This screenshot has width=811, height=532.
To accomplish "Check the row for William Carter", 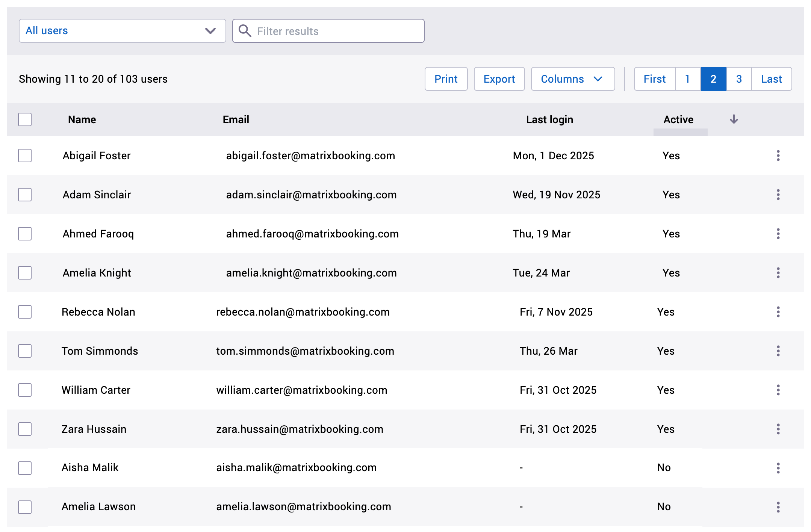I will pyautogui.click(x=24, y=390).
